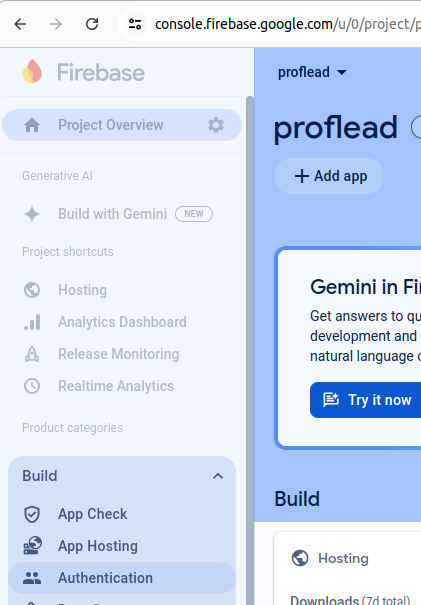Image resolution: width=421 pixels, height=605 pixels.
Task: Click the chat icon in Try it now
Action: pos(331,400)
